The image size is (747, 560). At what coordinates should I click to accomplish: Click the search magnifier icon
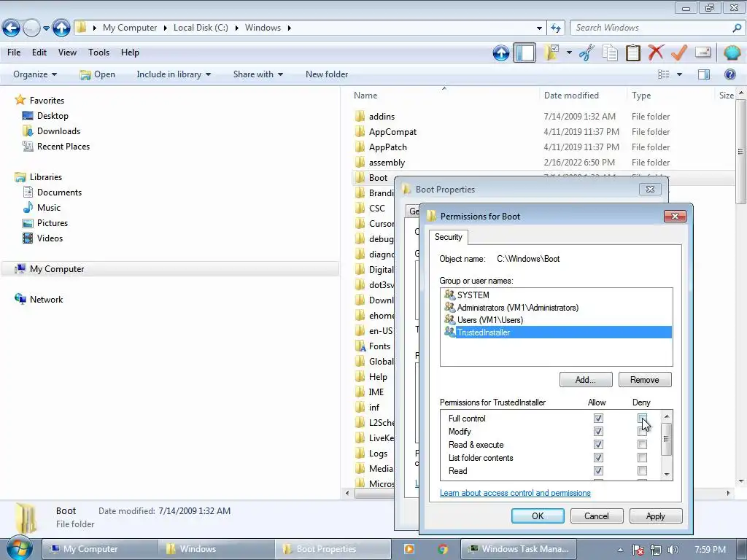tap(737, 28)
